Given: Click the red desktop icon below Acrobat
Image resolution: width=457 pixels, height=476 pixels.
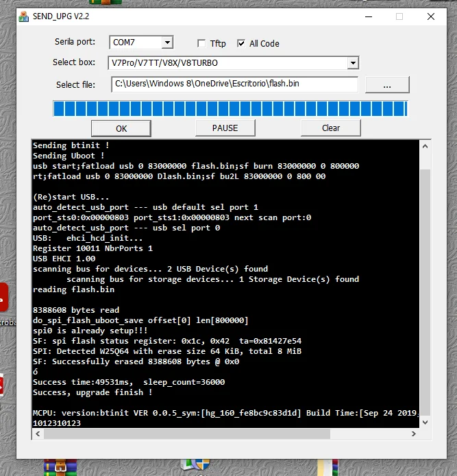Looking at the screenshot, I should [2, 385].
